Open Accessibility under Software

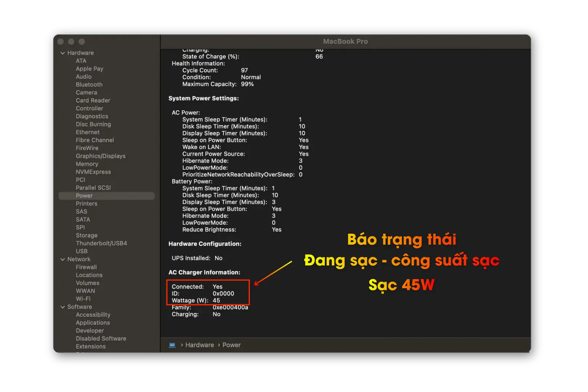(93, 315)
